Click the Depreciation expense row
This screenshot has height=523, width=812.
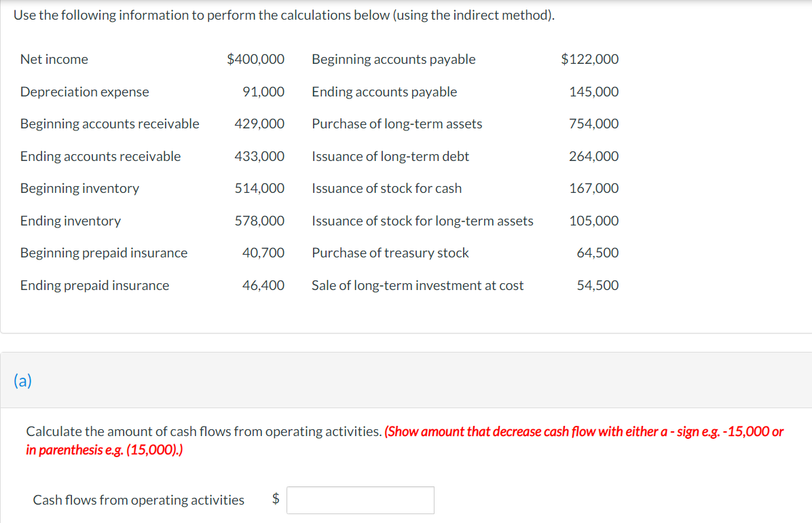[84, 92]
